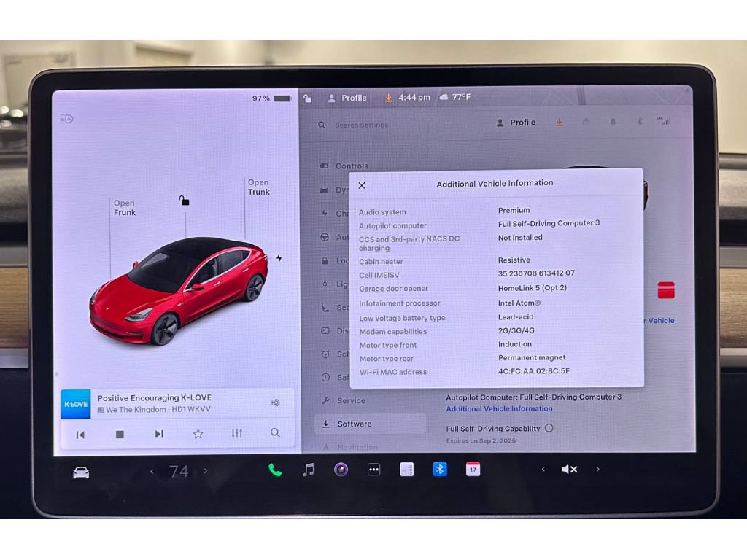Viewport: 747px width, 560px height.
Task: Tap the Open Trunk button
Action: tap(259, 187)
